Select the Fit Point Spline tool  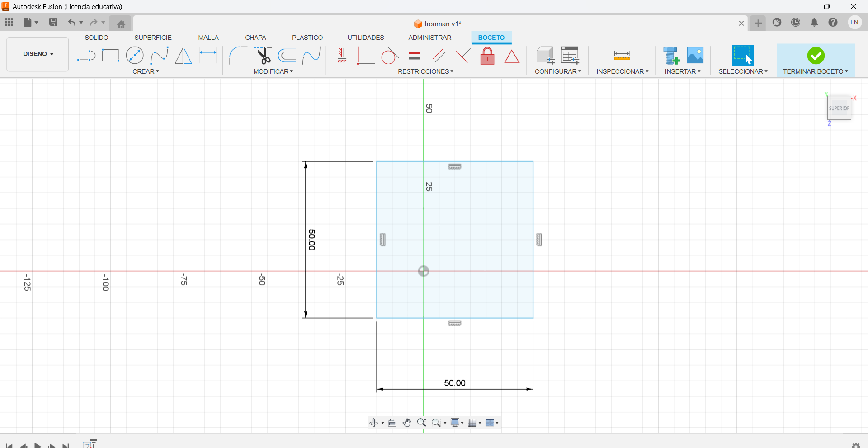point(159,56)
